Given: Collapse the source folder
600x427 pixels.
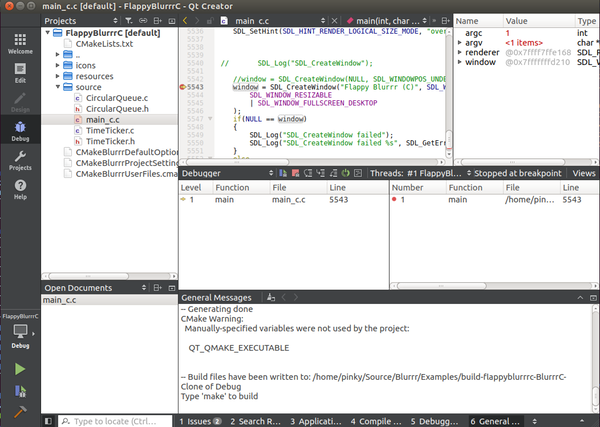Looking at the screenshot, I should pyautogui.click(x=59, y=87).
